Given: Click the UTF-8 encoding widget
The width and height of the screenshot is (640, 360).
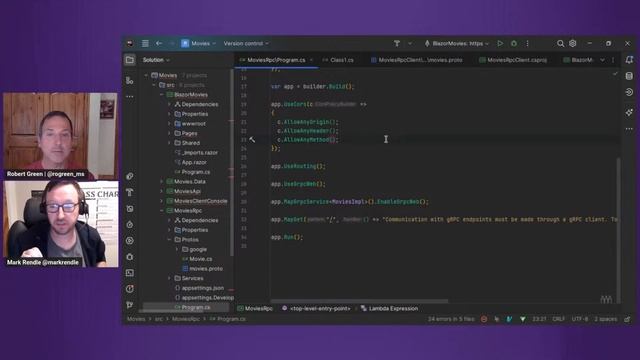Looking at the screenshot, I should point(580,319).
